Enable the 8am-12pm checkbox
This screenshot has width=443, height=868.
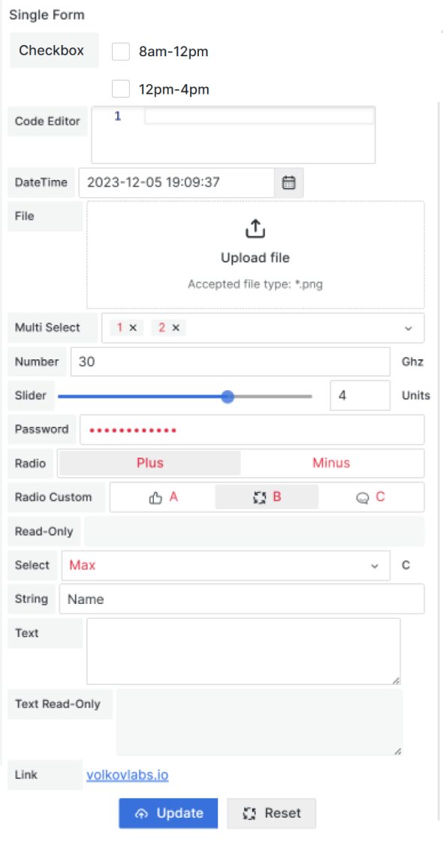coord(120,51)
